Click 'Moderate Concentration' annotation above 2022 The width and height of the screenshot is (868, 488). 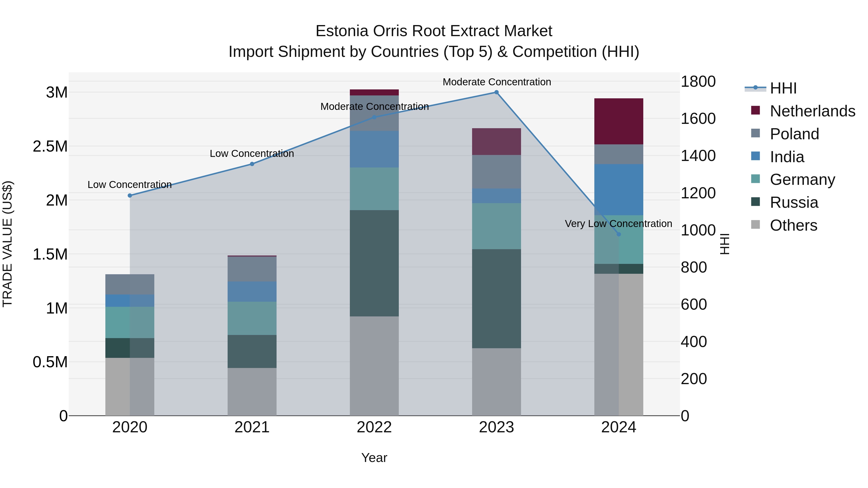(374, 107)
